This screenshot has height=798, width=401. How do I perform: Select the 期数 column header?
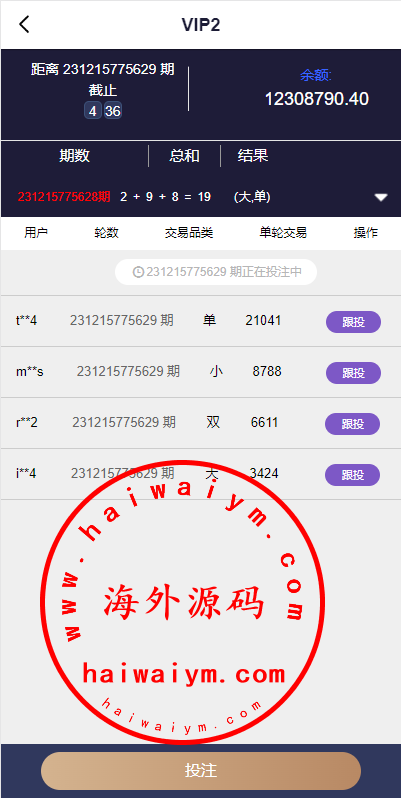74,156
